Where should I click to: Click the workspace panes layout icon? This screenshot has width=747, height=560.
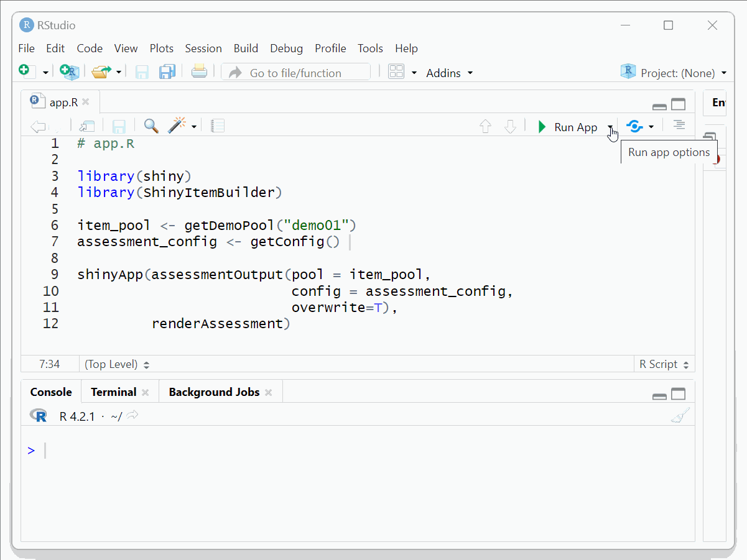(x=397, y=72)
